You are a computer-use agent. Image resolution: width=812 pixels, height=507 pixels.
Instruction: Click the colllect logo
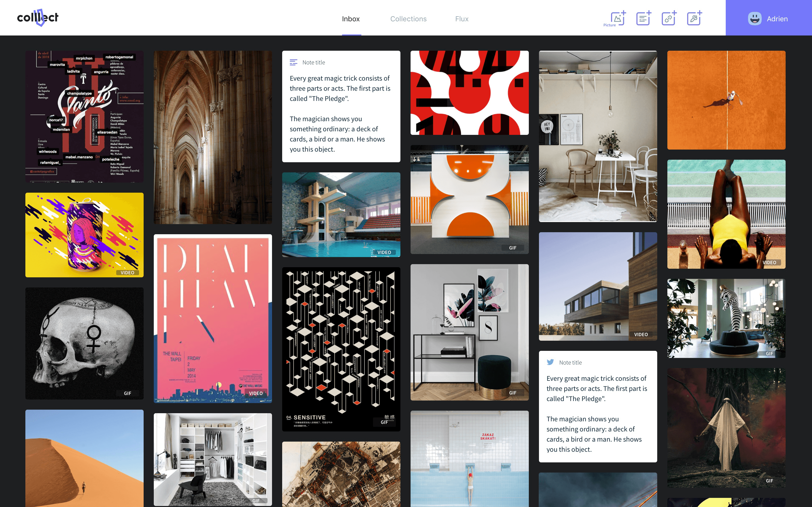pyautogui.click(x=38, y=17)
